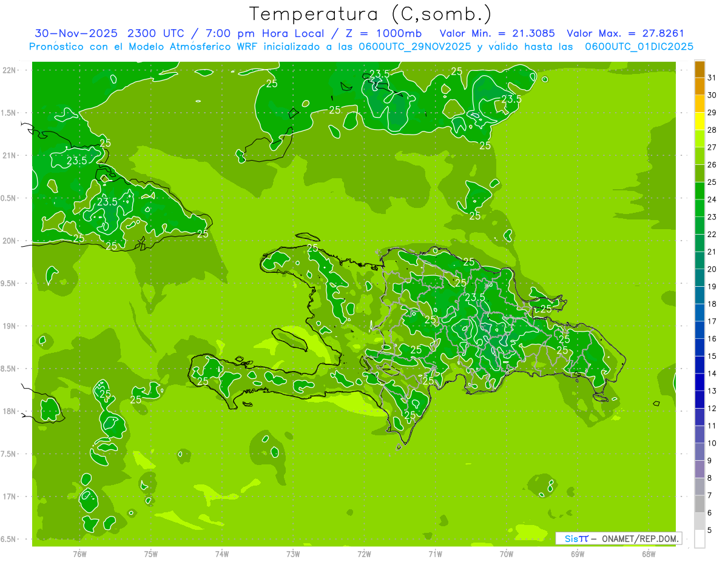
Task: Click the colorbar swatch between 23 and 24
Action: (699, 209)
